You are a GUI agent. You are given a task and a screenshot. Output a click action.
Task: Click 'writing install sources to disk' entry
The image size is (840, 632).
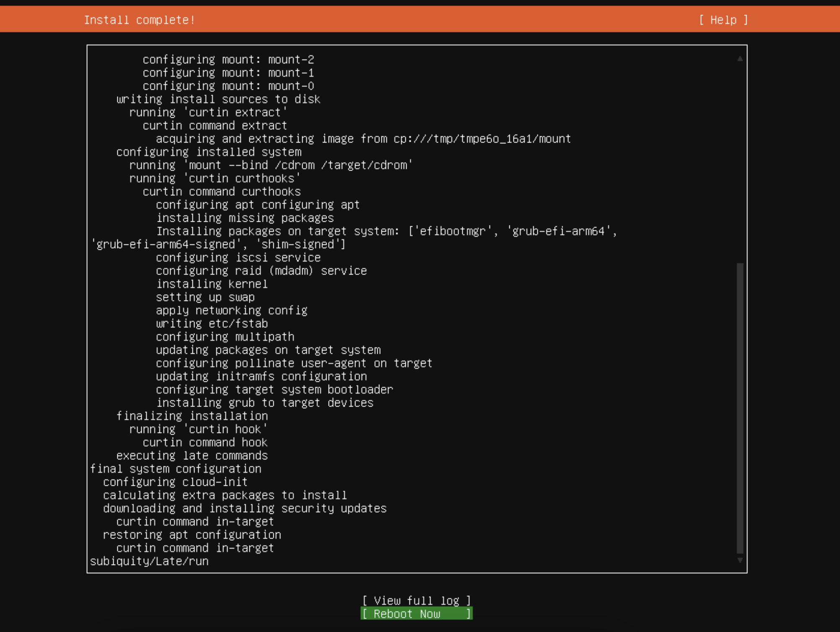(x=218, y=99)
